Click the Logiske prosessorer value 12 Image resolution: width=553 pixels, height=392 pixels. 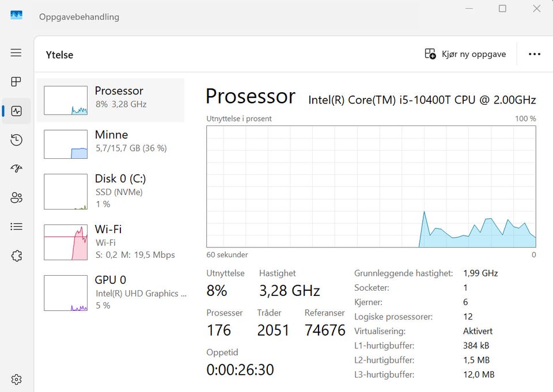[468, 317]
